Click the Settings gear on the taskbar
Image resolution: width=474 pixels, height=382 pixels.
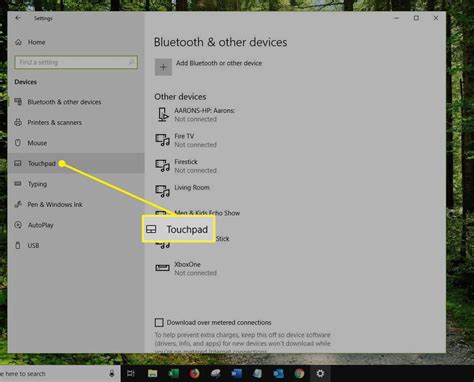click(x=320, y=374)
